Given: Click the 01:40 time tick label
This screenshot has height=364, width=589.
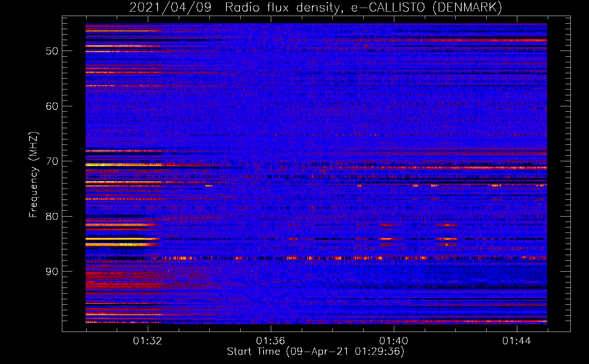Looking at the screenshot, I should 394,341.
